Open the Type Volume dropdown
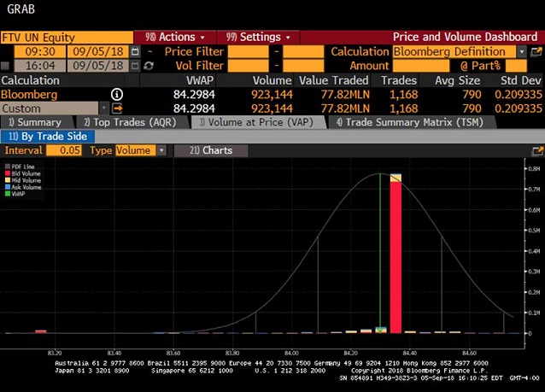 click(161, 150)
